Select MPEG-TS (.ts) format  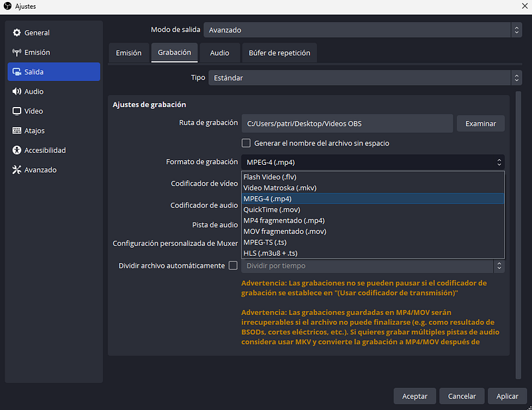pyautogui.click(x=373, y=242)
